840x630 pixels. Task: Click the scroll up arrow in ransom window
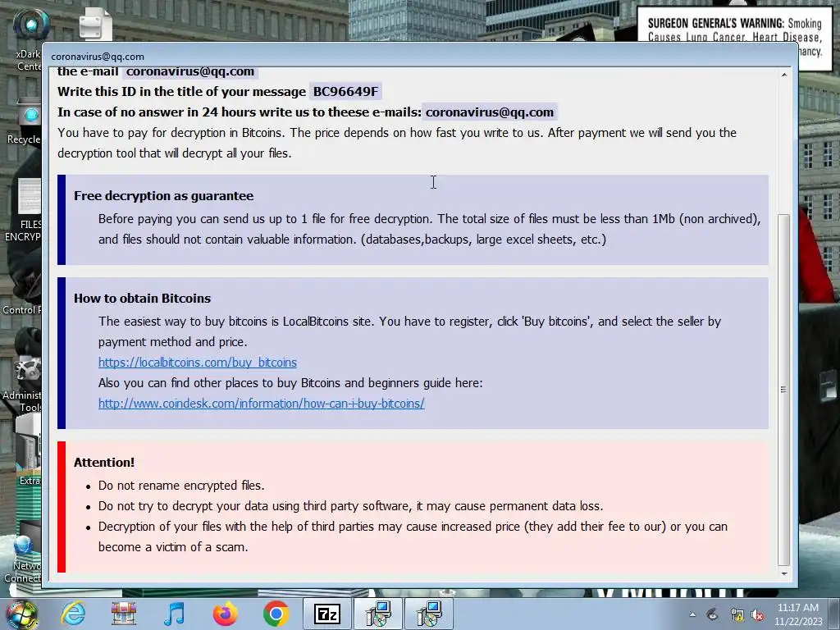pyautogui.click(x=783, y=75)
